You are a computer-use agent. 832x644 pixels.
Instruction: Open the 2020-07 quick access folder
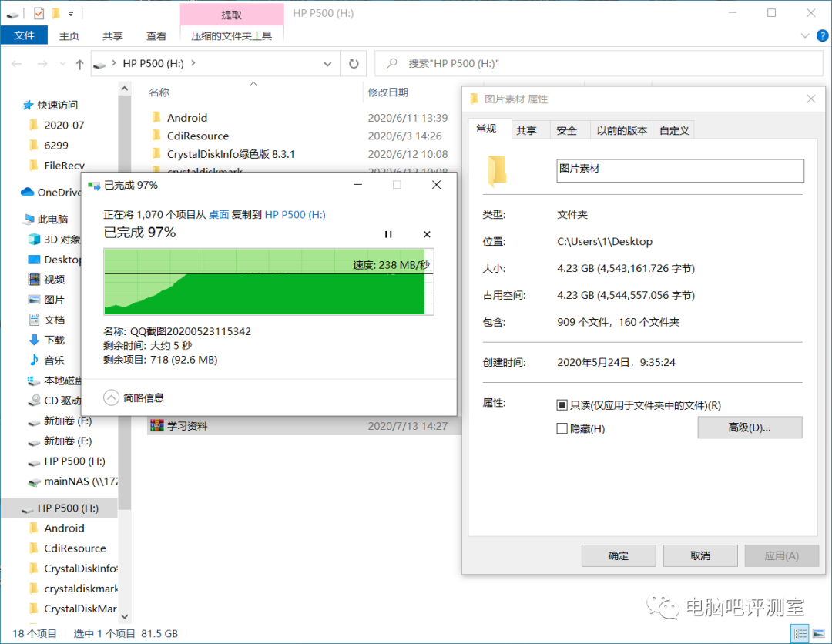pyautogui.click(x=64, y=126)
